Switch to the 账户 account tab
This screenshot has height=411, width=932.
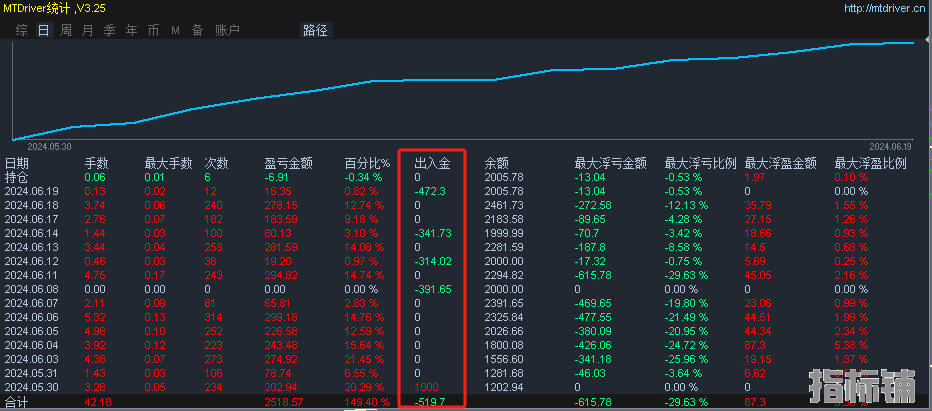point(227,30)
